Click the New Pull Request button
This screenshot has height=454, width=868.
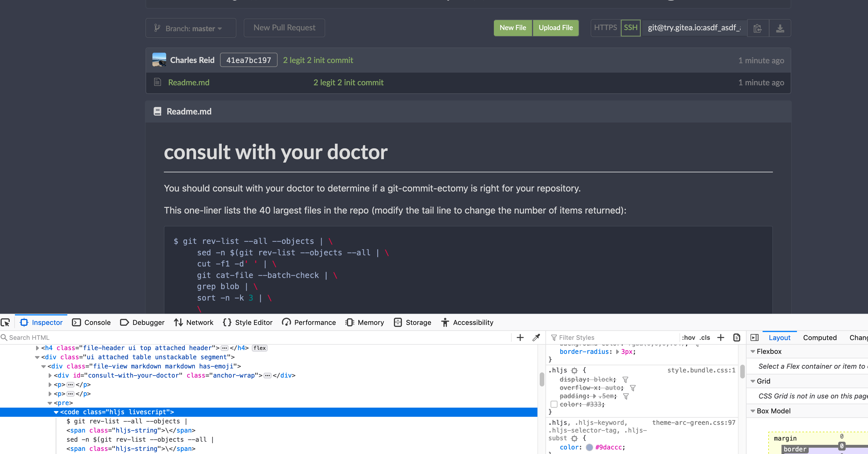pos(284,27)
